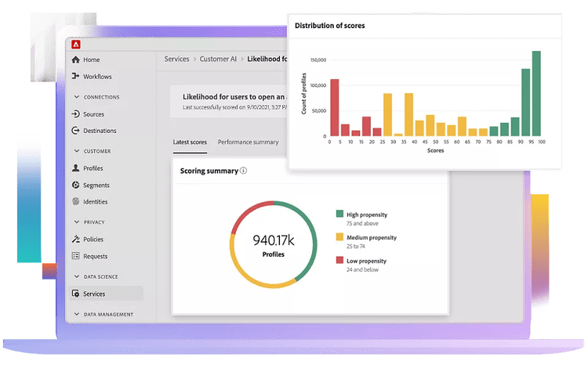Click the yellow bar at score 25

[387, 114]
